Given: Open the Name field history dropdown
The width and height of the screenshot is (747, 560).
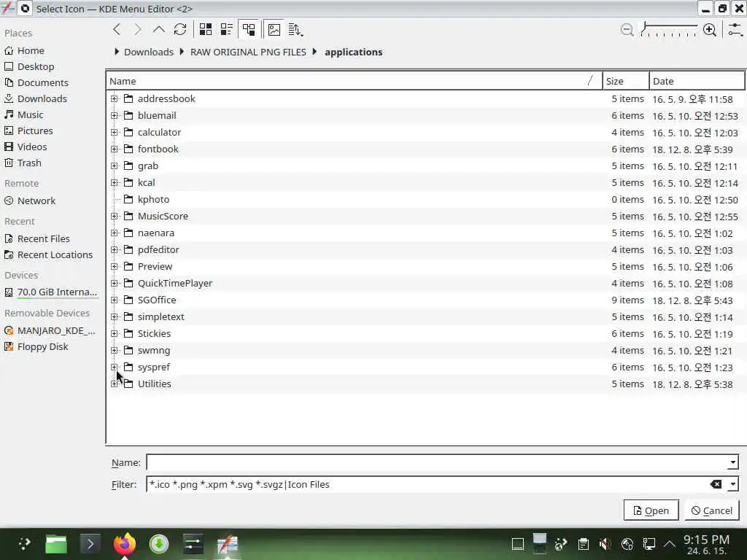Looking at the screenshot, I should coord(732,462).
